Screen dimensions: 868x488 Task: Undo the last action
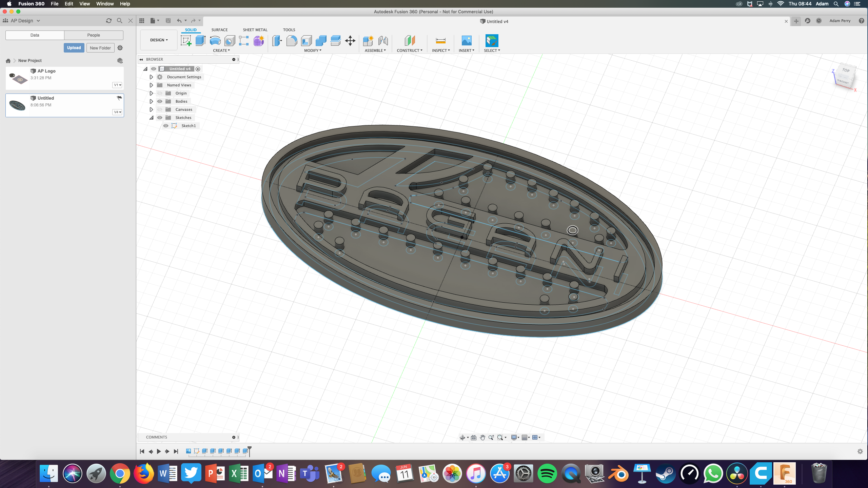(179, 21)
